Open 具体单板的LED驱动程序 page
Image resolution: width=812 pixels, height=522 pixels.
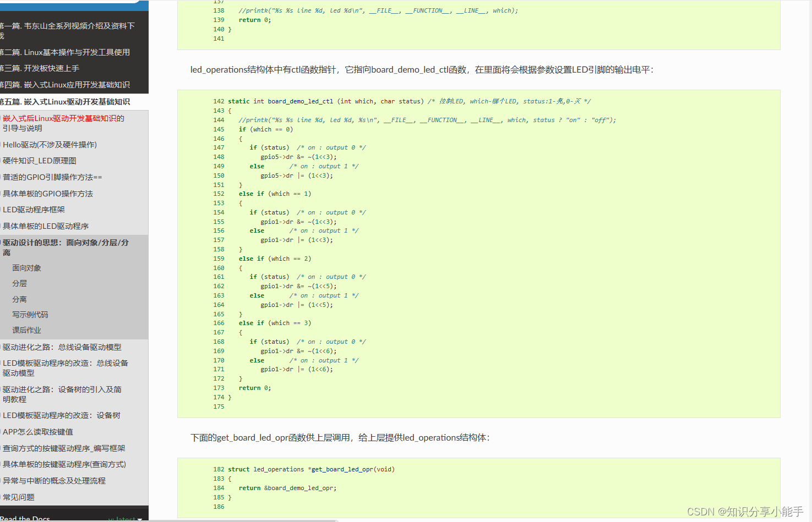click(x=46, y=226)
